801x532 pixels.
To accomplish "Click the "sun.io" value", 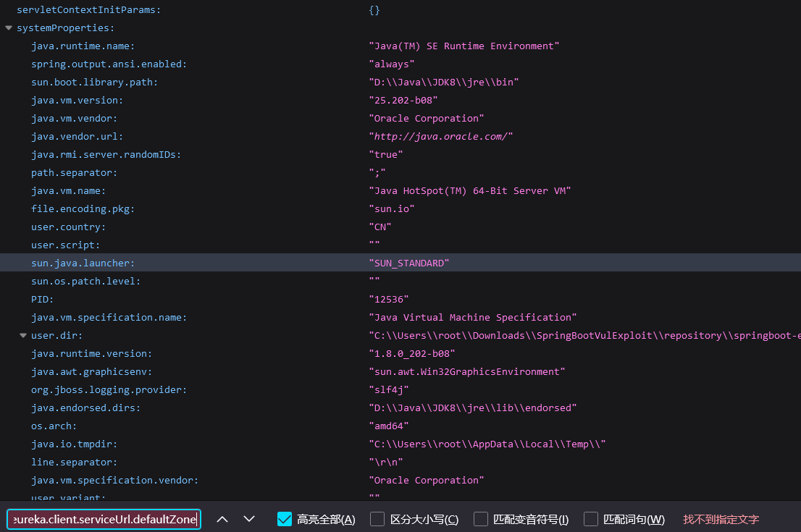I will tap(392, 208).
